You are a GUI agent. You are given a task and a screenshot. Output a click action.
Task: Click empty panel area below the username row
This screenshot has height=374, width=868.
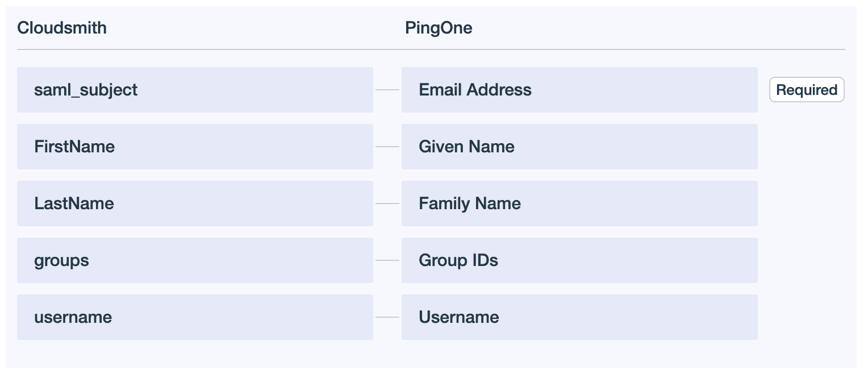(431, 354)
